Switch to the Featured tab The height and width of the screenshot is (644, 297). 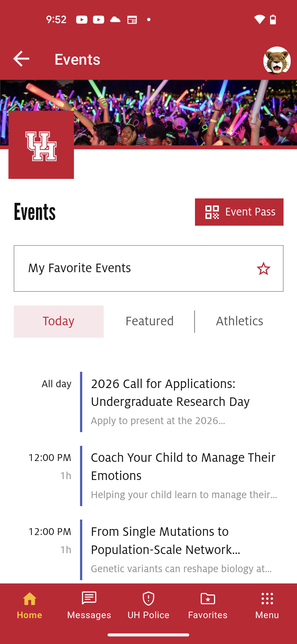[149, 321]
